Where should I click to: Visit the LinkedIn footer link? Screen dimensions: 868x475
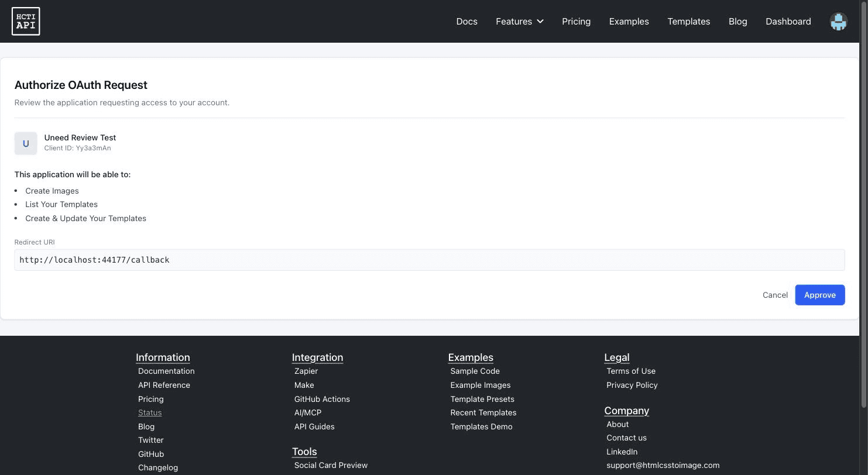coord(622,452)
